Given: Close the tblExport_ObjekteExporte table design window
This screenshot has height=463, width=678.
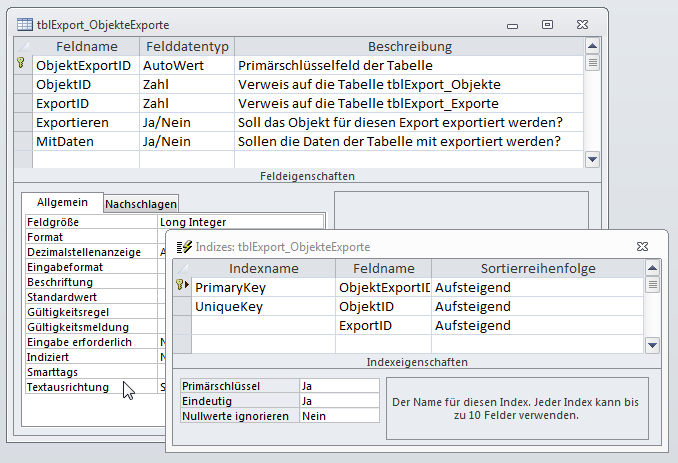Looking at the screenshot, I should click(582, 25).
